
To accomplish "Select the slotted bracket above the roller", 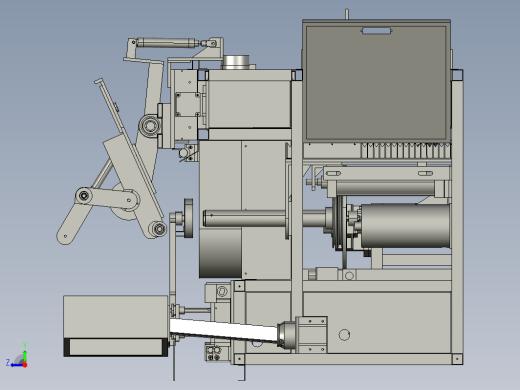I will coord(387,174).
